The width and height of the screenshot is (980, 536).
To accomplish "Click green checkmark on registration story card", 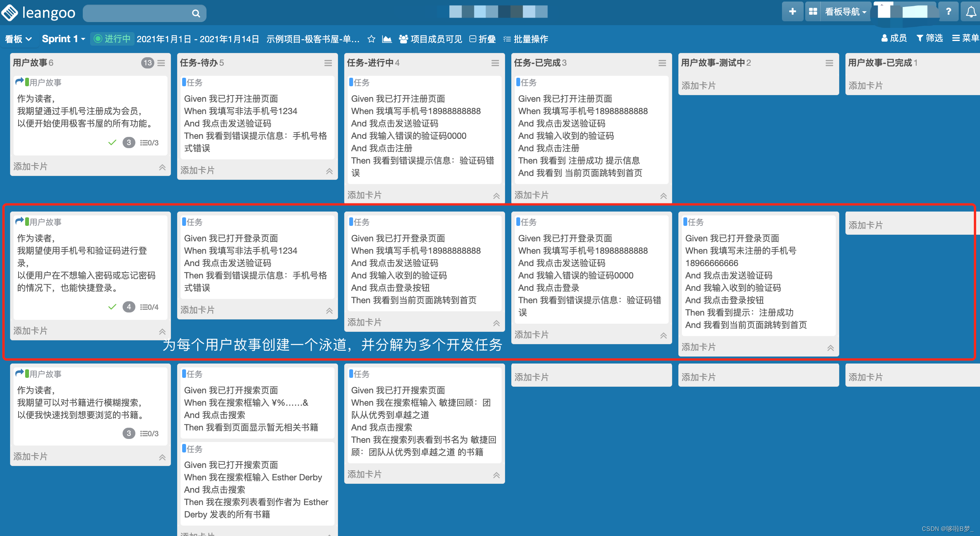I will pos(112,143).
